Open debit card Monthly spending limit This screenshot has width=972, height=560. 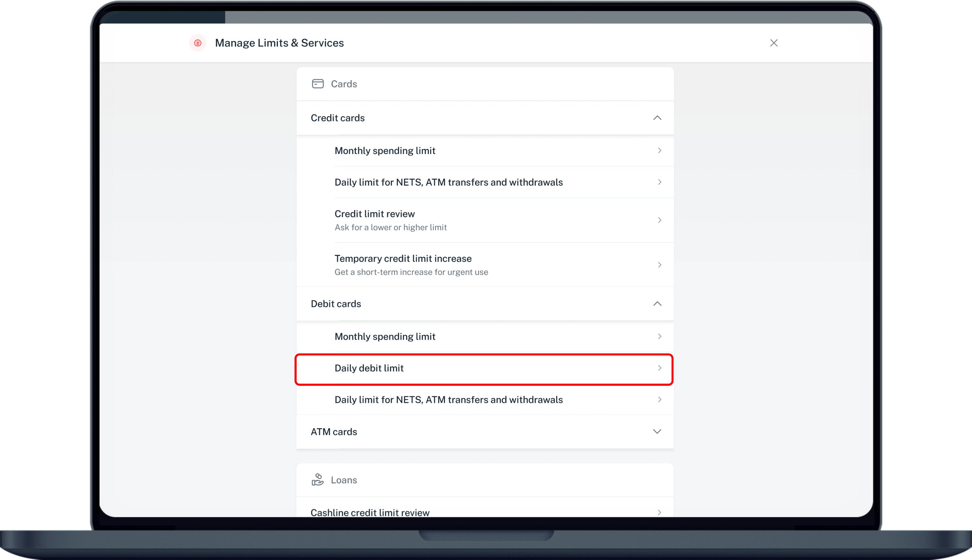point(385,336)
